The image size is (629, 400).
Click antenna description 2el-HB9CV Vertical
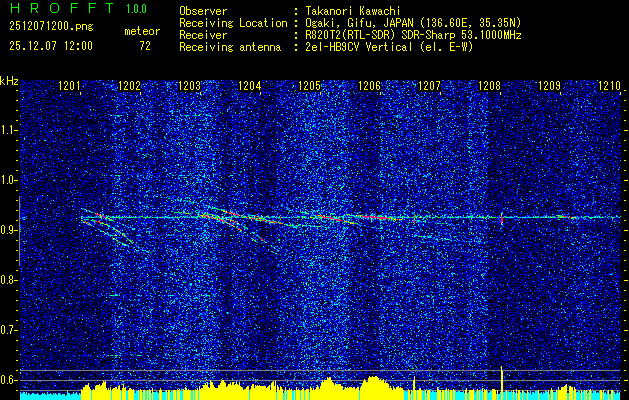(x=389, y=47)
